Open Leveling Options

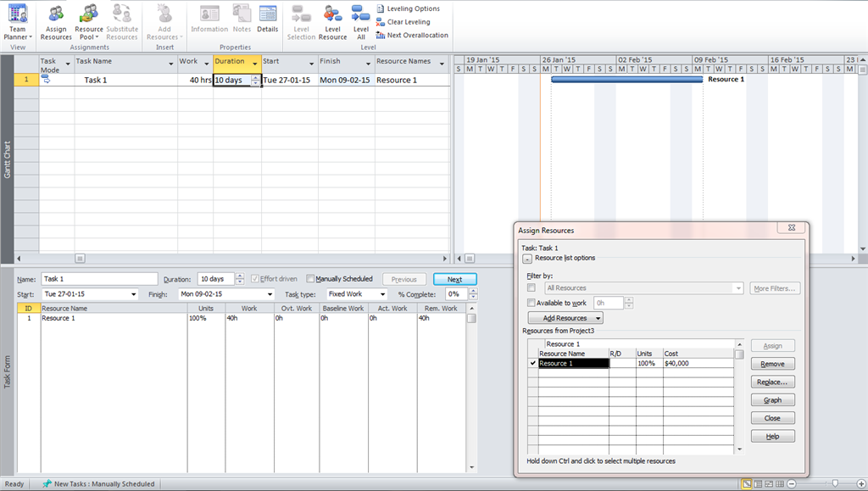point(408,8)
